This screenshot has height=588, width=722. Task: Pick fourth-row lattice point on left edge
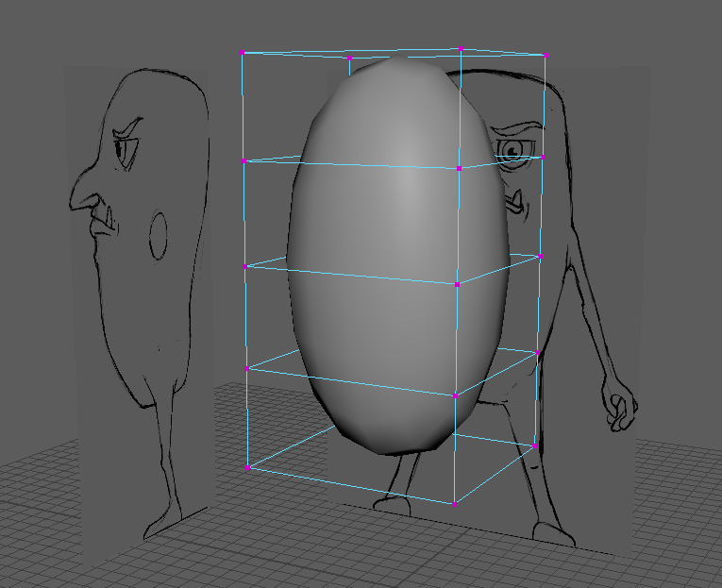pos(247,368)
